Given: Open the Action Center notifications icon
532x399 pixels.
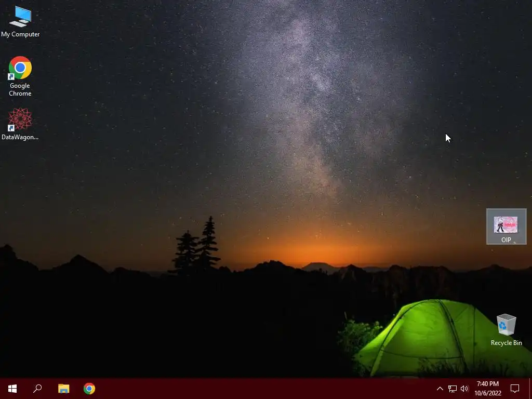Looking at the screenshot, I should click(x=515, y=389).
